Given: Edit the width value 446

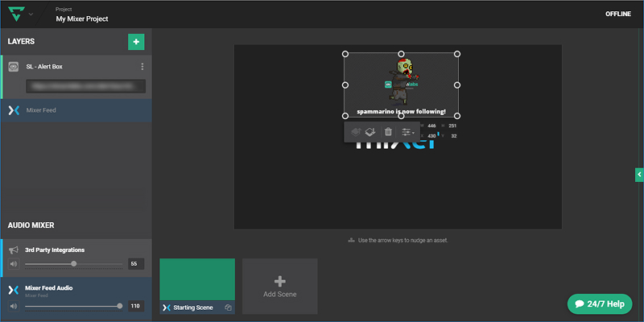Looking at the screenshot, I should pos(431,126).
